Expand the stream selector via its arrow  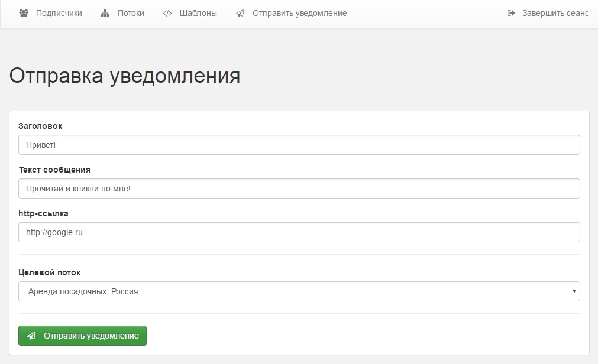pyautogui.click(x=574, y=291)
